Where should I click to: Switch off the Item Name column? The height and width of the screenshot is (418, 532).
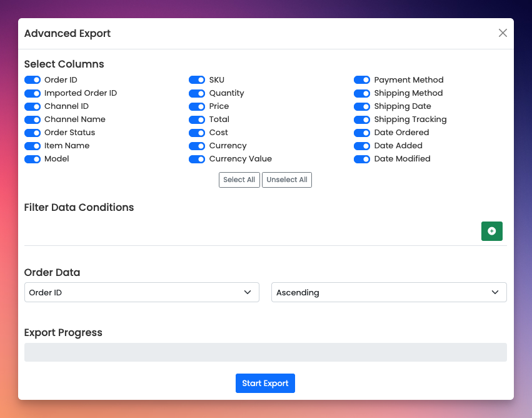[x=33, y=146]
